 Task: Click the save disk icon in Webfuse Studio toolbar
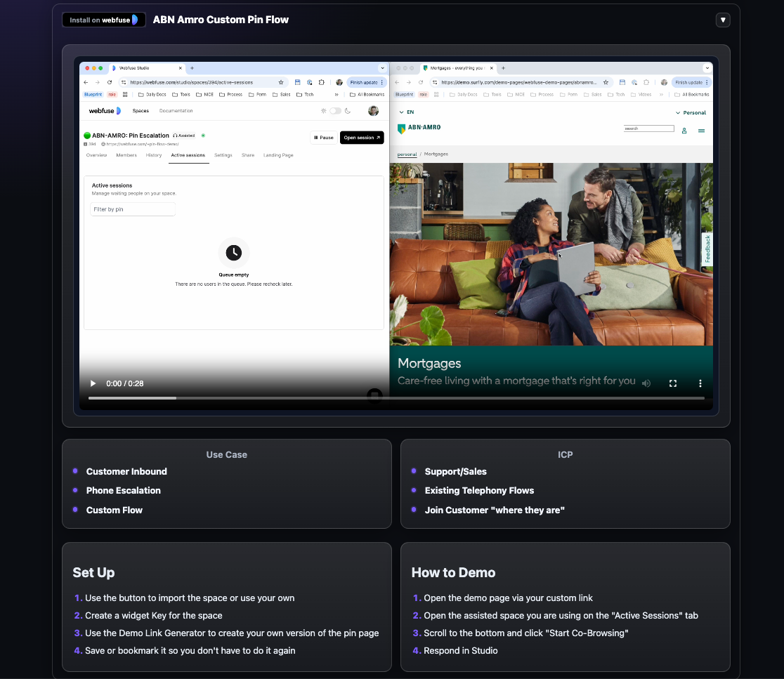point(297,82)
